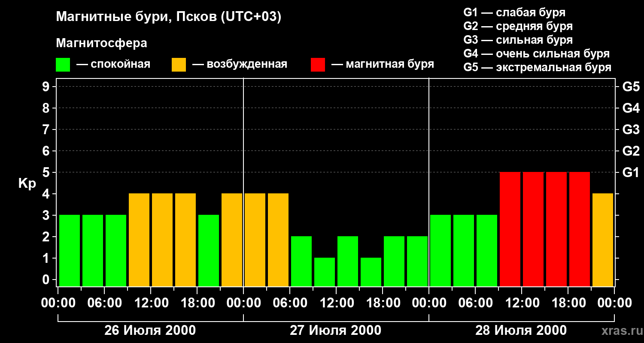Click the '8' value on Kp axis
The height and width of the screenshot is (343, 644).
(x=47, y=108)
